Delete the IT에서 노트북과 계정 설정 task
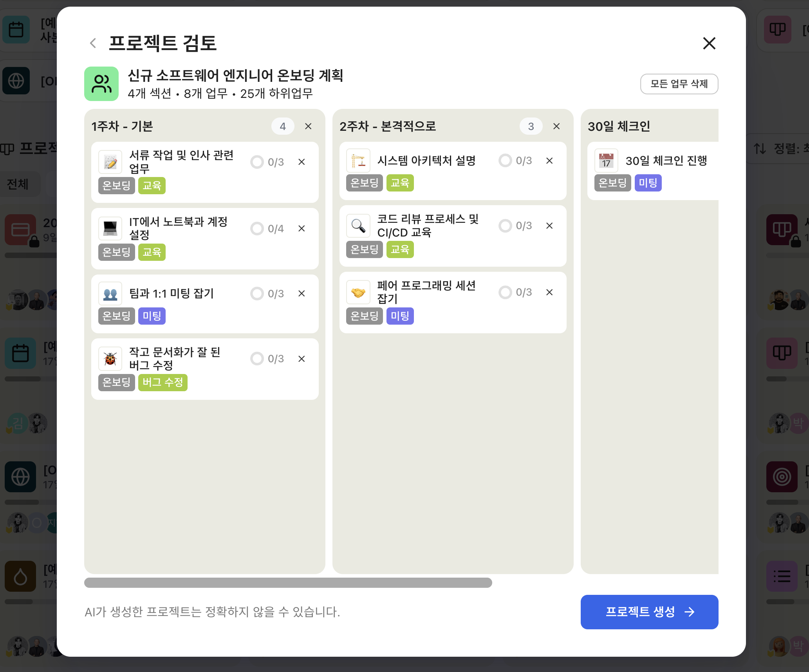This screenshot has width=809, height=672. tap(302, 228)
